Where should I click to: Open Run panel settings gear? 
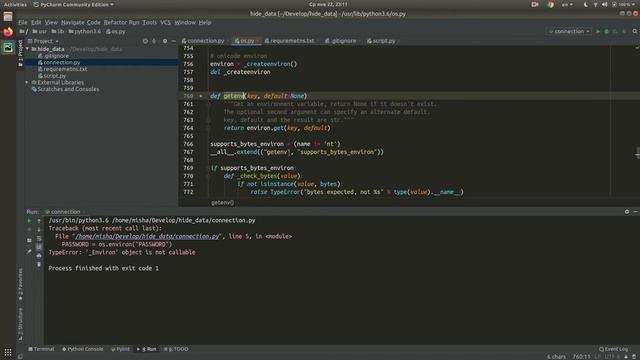tap(627, 212)
